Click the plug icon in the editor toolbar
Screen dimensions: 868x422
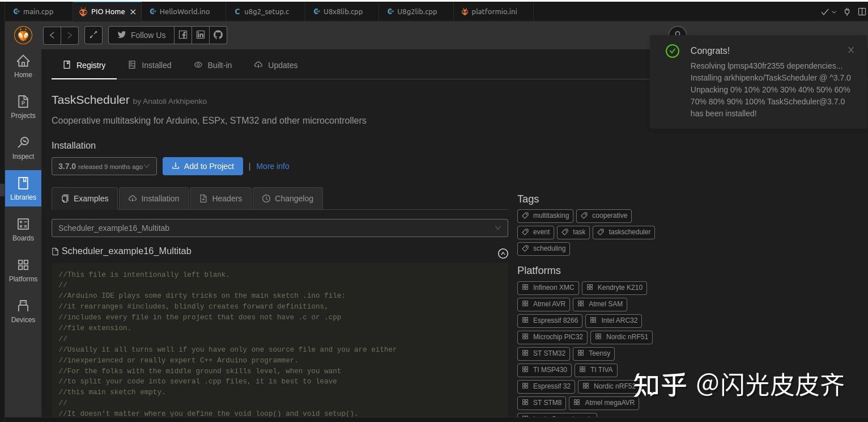pos(846,11)
